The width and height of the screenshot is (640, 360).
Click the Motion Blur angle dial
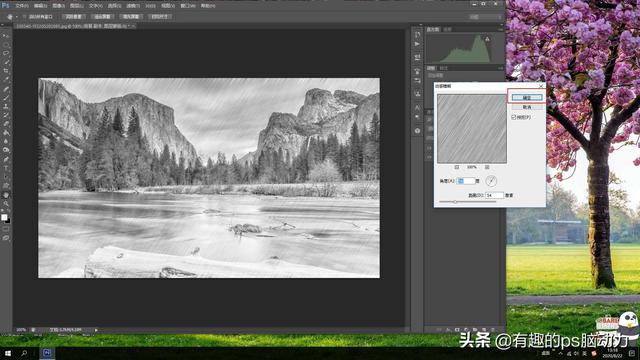[x=491, y=181]
